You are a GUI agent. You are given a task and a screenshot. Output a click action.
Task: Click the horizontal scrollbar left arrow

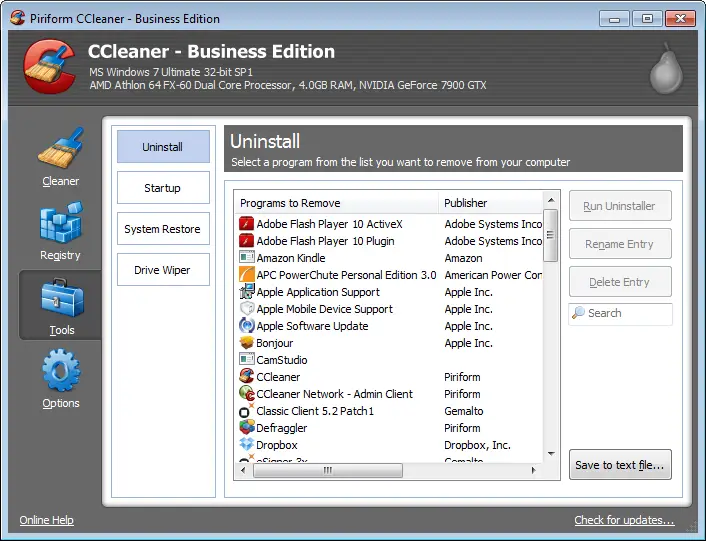[x=243, y=470]
